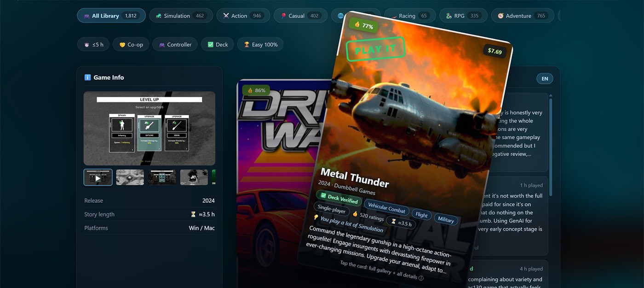Image resolution: width=644 pixels, height=288 pixels.
Task: Click the lightbulb 'You play a lot of Simulation' hint
Action: (x=348, y=223)
